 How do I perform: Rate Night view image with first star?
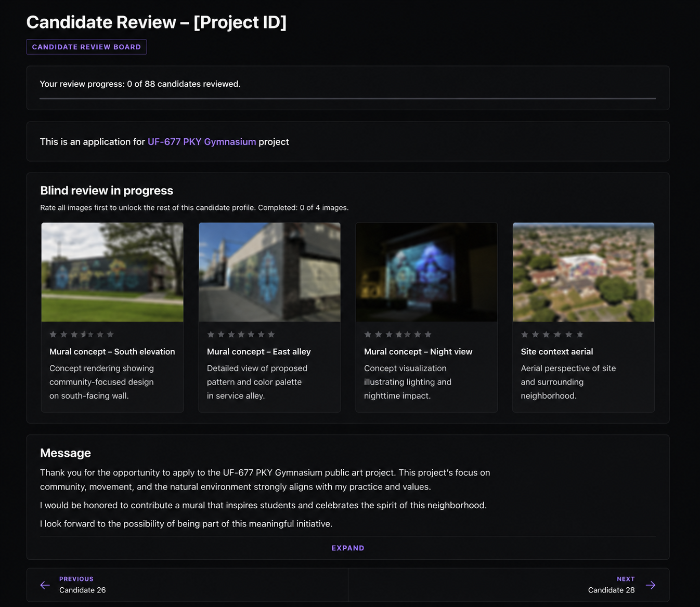pos(368,334)
